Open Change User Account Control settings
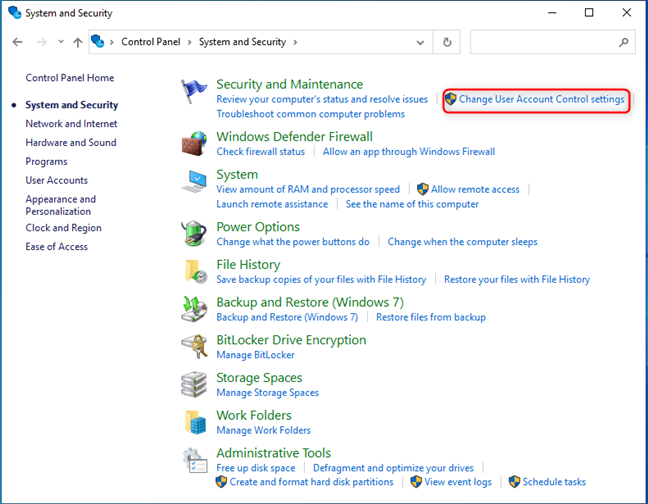The width and height of the screenshot is (648, 504). (541, 99)
